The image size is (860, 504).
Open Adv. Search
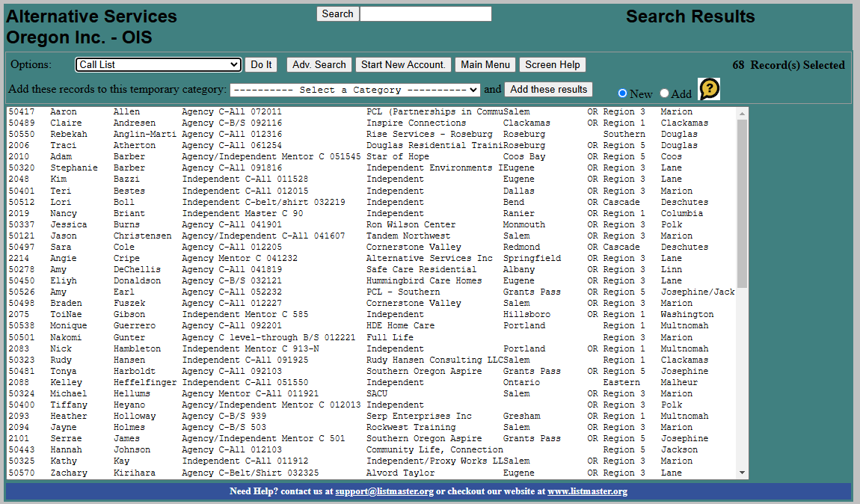pyautogui.click(x=319, y=65)
